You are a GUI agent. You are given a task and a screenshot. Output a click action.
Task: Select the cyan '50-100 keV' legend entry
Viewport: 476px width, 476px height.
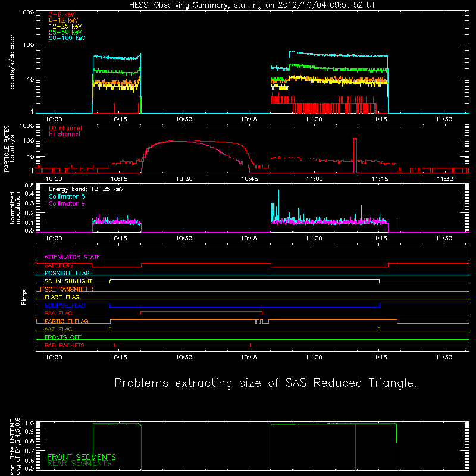point(67,38)
